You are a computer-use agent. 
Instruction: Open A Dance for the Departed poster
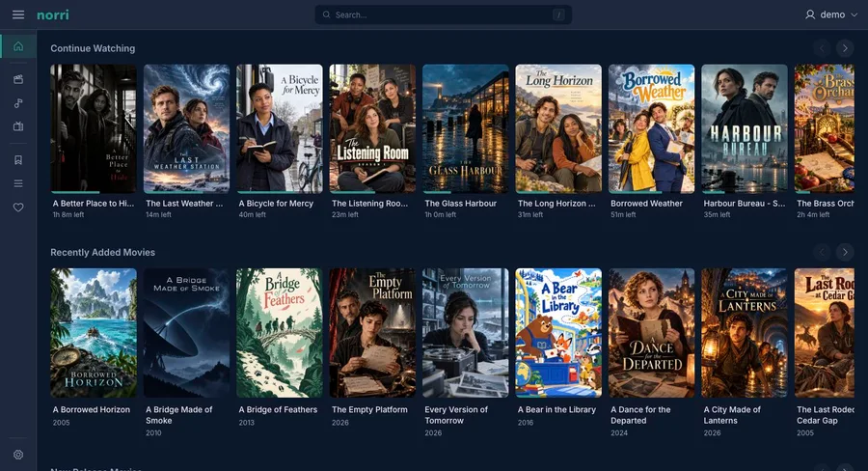[x=652, y=333]
